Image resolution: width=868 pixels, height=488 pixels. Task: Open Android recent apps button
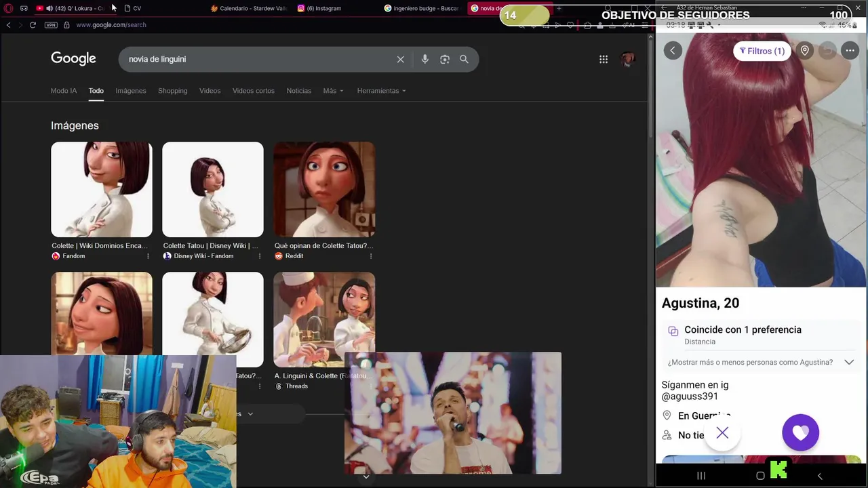coord(701,476)
